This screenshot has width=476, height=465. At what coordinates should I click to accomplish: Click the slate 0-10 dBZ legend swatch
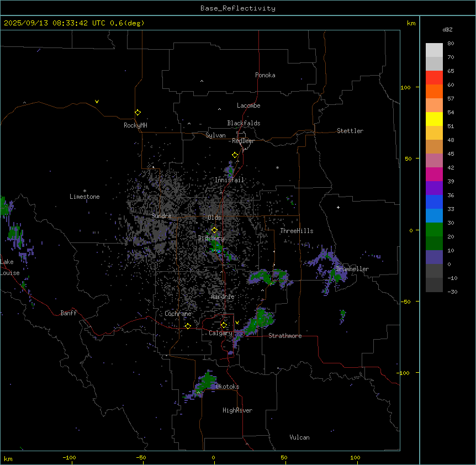(434, 257)
